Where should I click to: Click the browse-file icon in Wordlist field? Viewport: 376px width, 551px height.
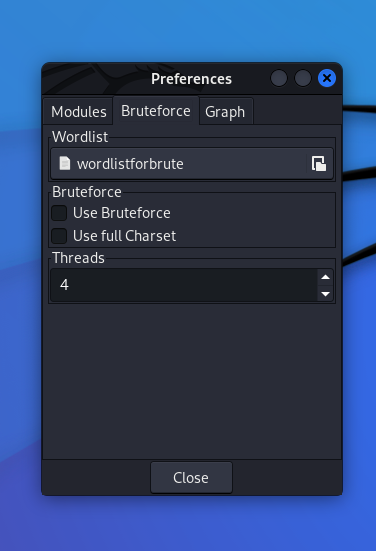coord(319,164)
